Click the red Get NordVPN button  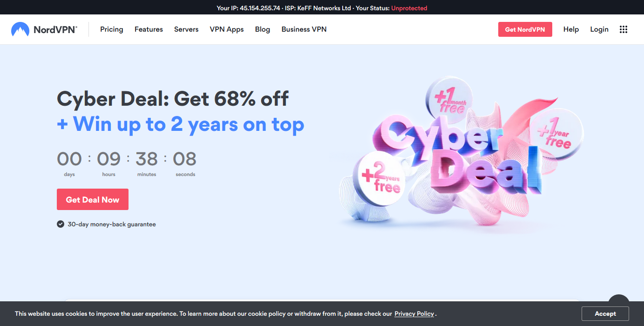(x=525, y=29)
